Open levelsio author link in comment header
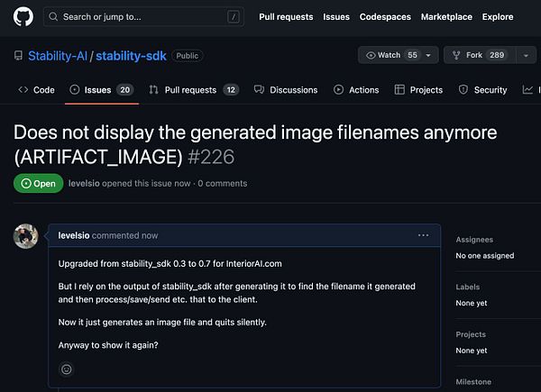 [x=74, y=235]
